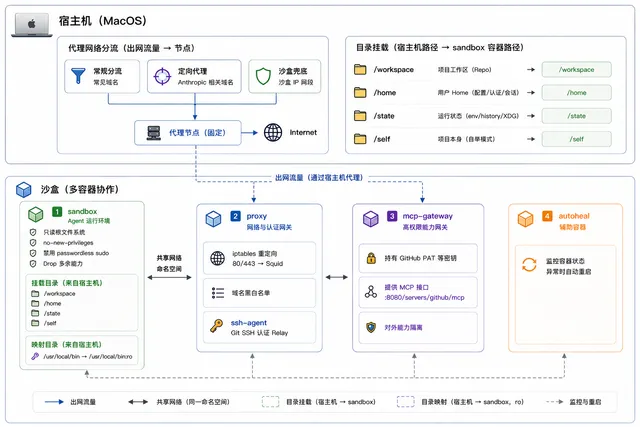This screenshot has height=427, width=640.
Task: Click the blue cube beside 沙盒（多容器协作）
Action: (x=24, y=189)
